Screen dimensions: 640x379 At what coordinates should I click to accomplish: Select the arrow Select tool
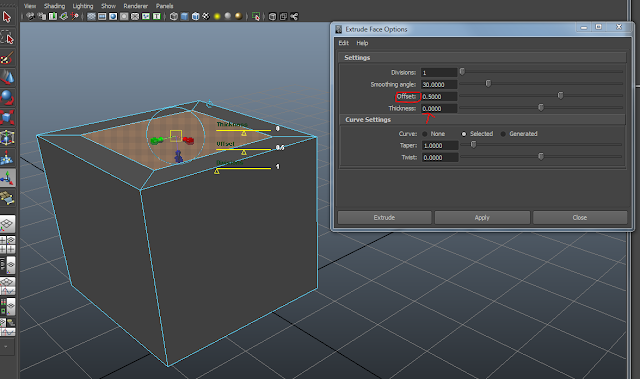7,17
